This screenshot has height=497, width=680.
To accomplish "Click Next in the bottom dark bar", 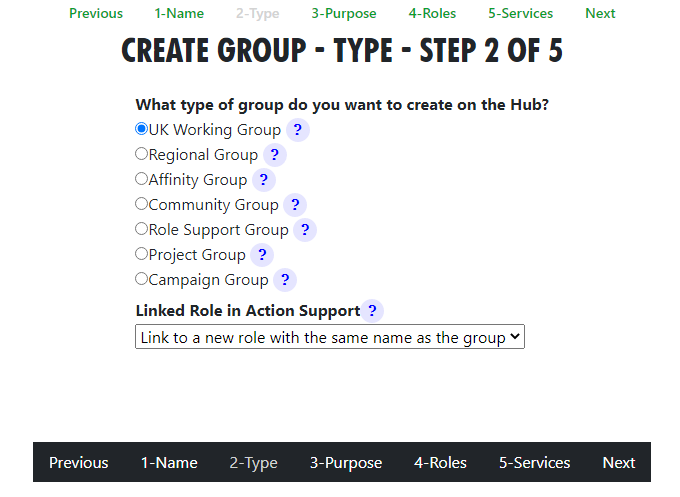I will (619, 463).
